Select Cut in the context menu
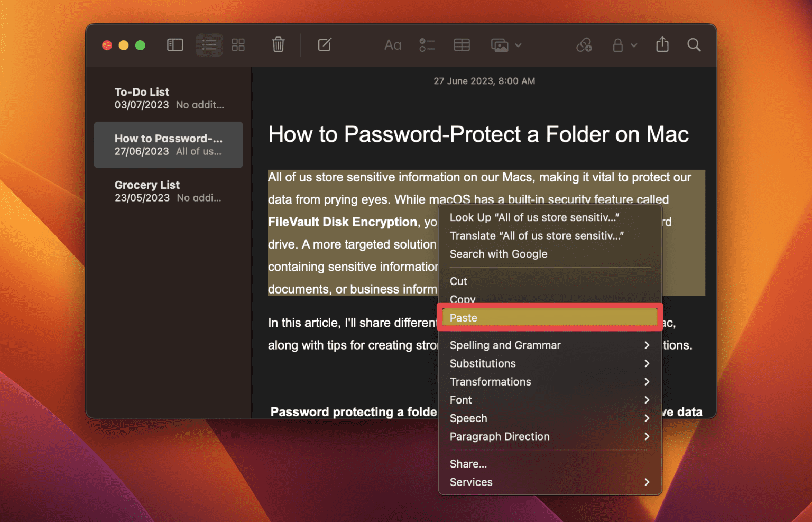 tap(458, 281)
